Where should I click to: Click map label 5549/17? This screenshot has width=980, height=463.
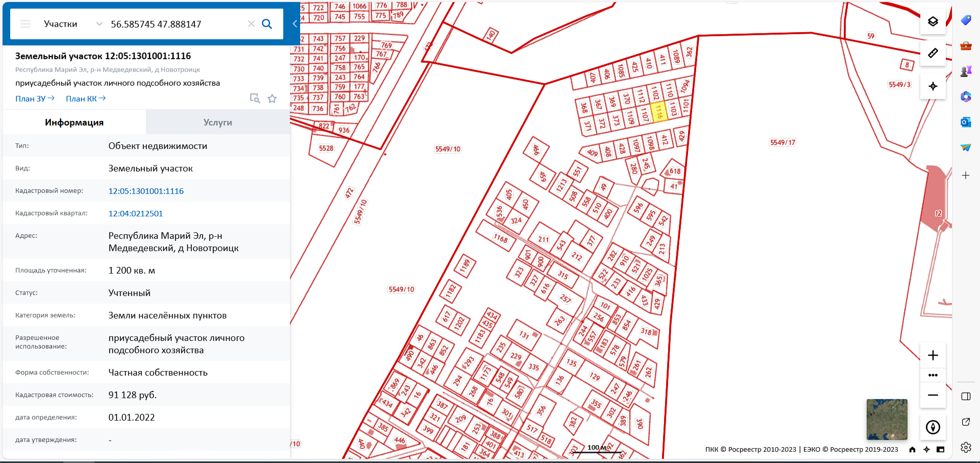[783, 142]
